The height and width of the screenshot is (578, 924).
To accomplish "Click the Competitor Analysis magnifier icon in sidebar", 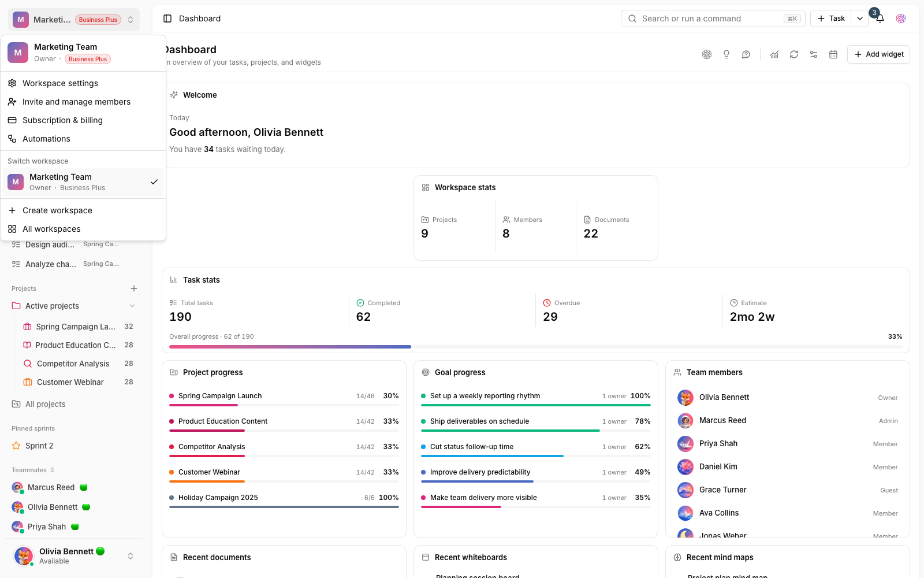I will [x=28, y=364].
